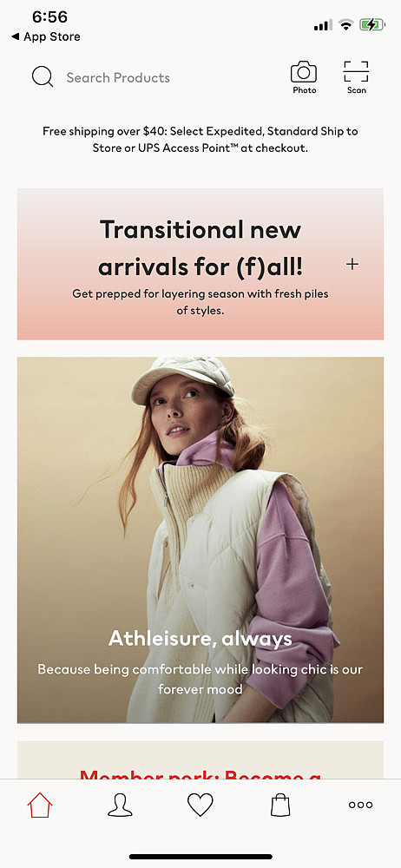Tap the search magnifier icon
The height and width of the screenshot is (868, 401).
click(x=43, y=77)
